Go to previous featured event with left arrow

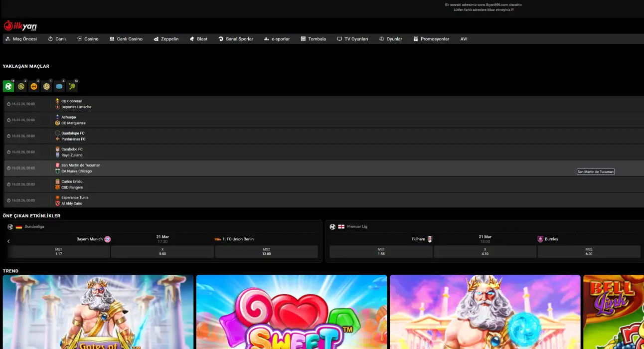8,241
